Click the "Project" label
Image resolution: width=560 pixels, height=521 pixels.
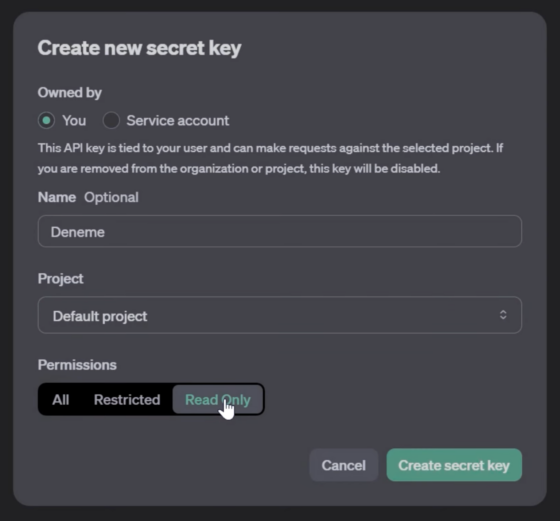click(60, 279)
